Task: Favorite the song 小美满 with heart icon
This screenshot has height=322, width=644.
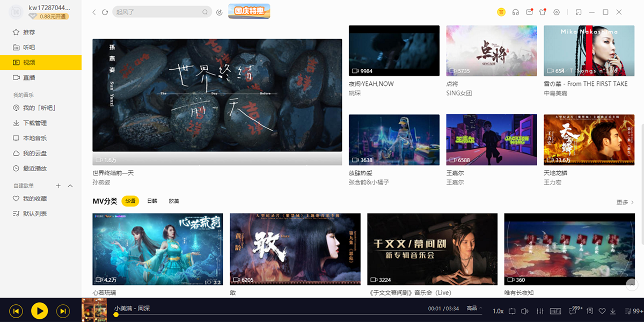Action: [602, 311]
